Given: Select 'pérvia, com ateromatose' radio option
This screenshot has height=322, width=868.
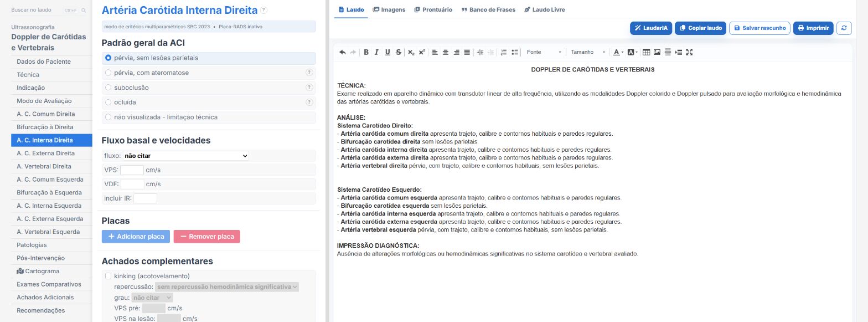Looking at the screenshot, I should [x=108, y=73].
